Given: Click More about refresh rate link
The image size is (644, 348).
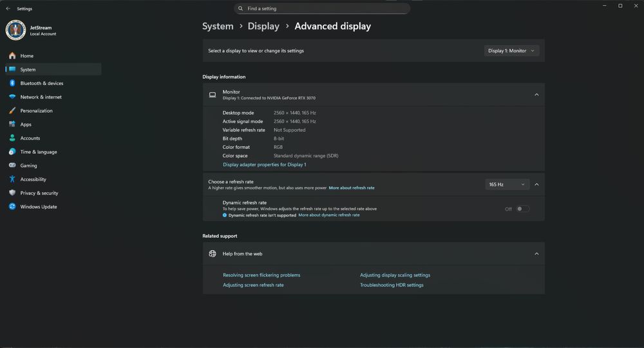Looking at the screenshot, I should coord(352,188).
